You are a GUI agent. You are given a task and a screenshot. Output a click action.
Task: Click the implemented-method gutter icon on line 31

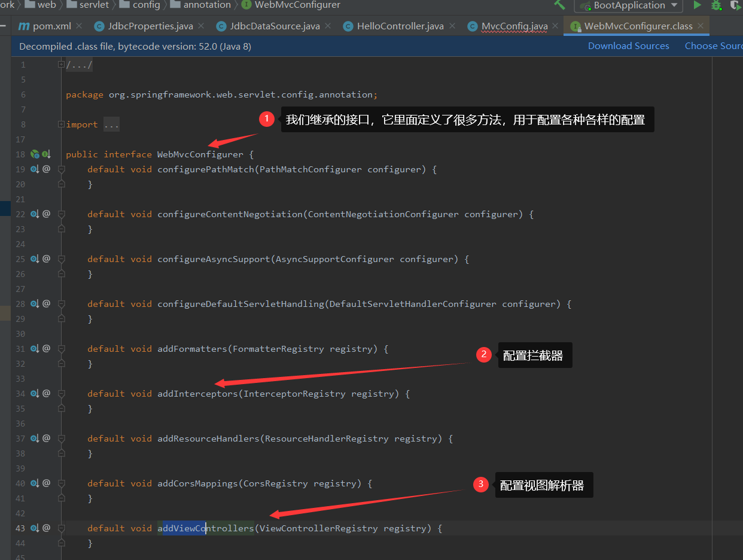pos(35,349)
